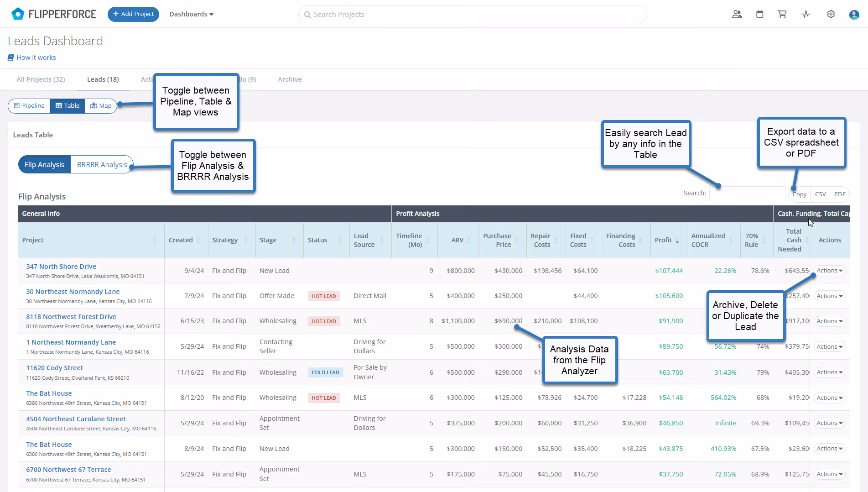This screenshot has height=492, width=868.
Task: Sort table by Created column
Action: (186, 240)
